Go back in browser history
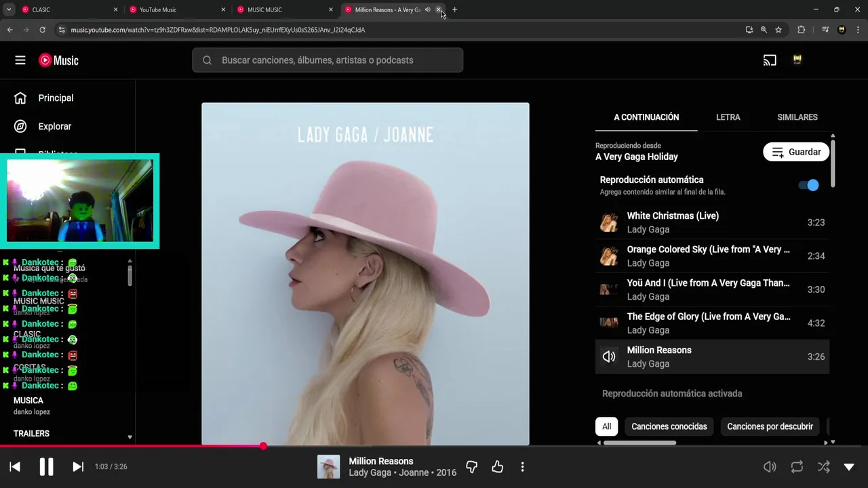 click(x=10, y=30)
